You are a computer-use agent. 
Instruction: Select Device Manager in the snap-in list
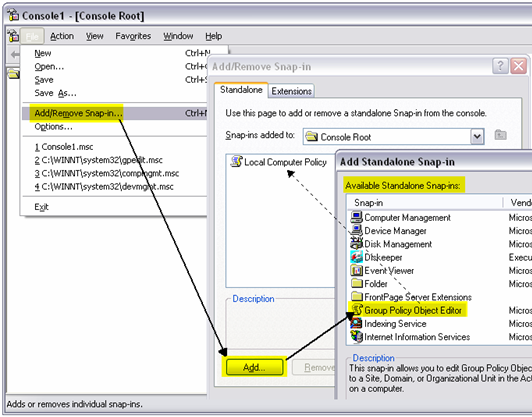(x=395, y=231)
